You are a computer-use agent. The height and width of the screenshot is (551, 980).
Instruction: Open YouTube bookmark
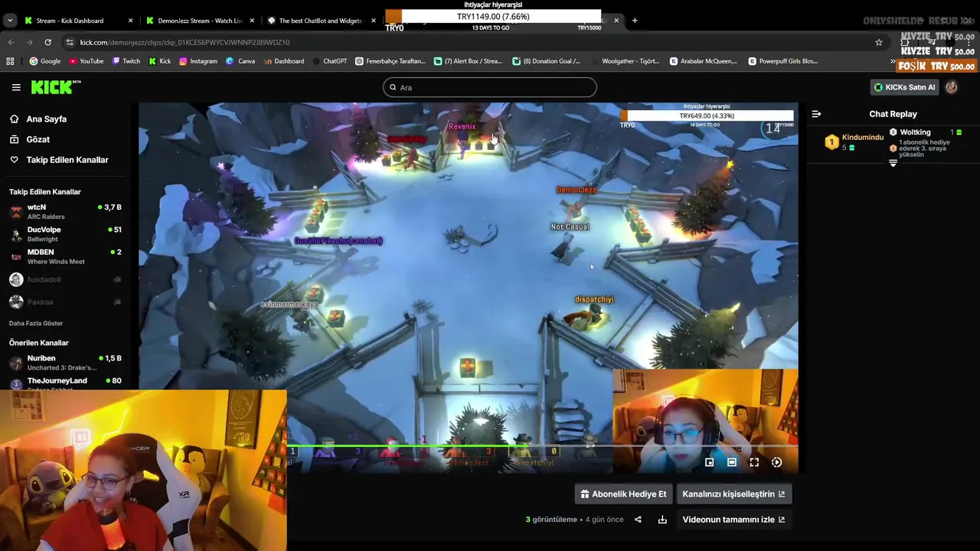click(x=86, y=61)
